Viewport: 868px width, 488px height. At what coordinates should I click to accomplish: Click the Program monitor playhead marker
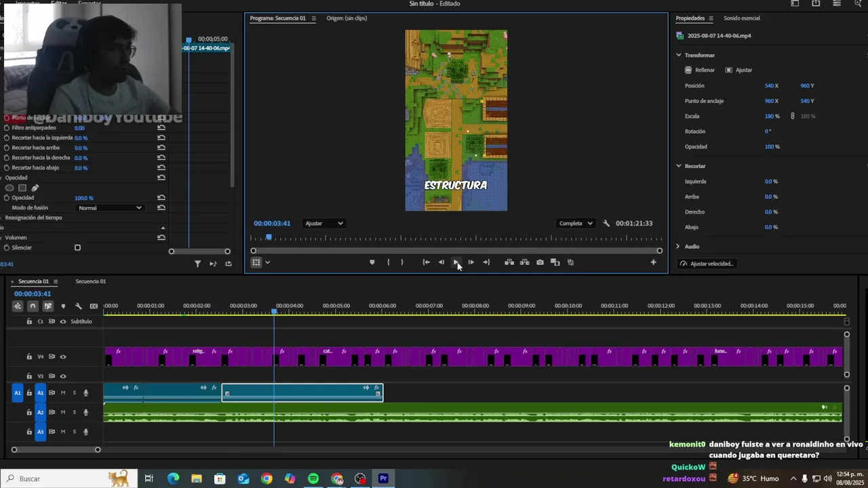[x=269, y=237]
